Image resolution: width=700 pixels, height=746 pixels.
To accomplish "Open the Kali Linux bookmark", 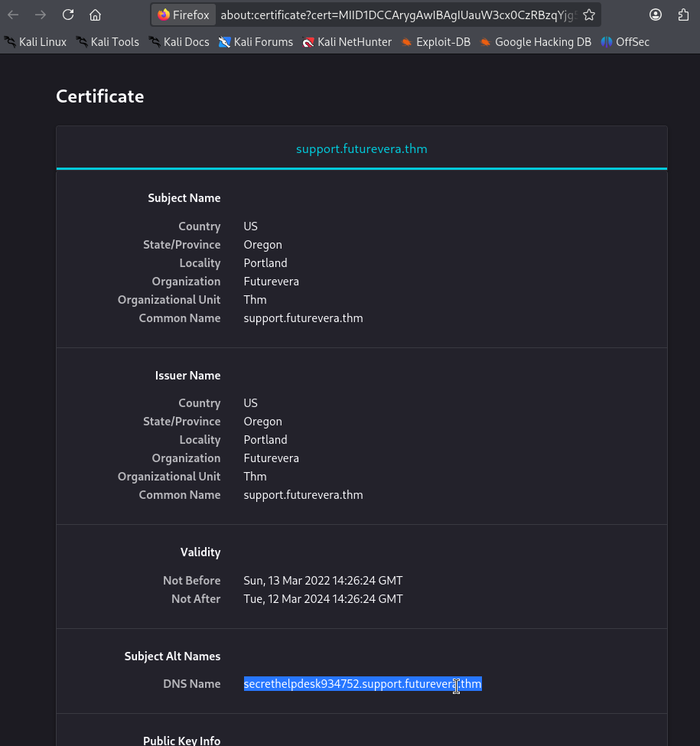I will 36,42.
